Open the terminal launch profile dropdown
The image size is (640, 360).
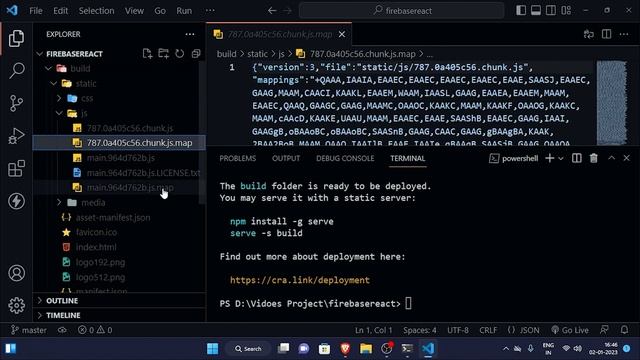pyautogui.click(x=561, y=158)
